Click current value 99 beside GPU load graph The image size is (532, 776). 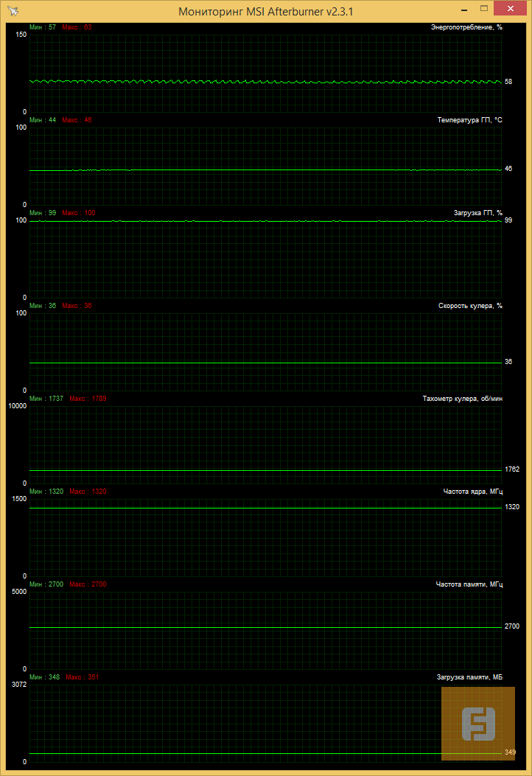coord(508,220)
